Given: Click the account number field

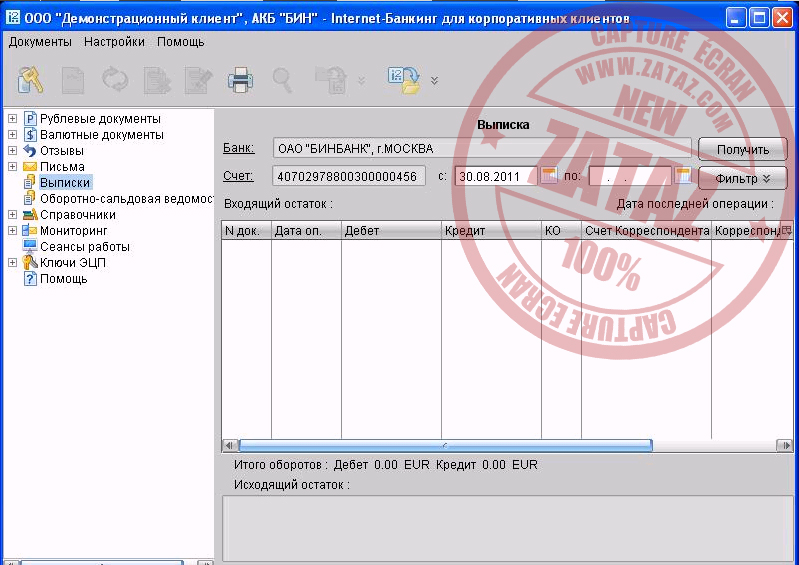Looking at the screenshot, I should pos(349,176).
